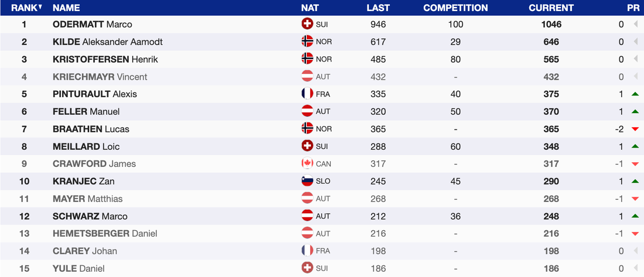Click the LAST column header

click(x=378, y=8)
